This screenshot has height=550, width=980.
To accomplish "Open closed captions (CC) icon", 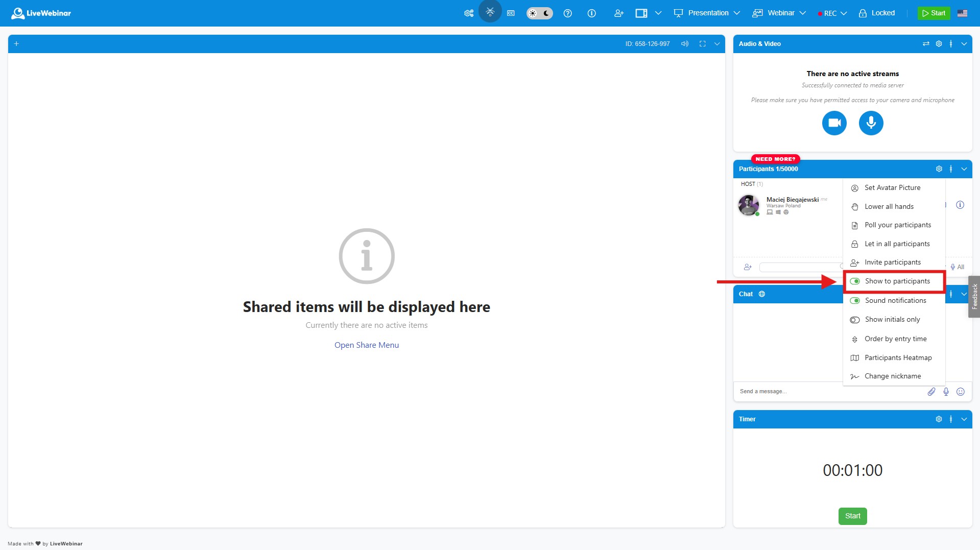I will 511,13.
